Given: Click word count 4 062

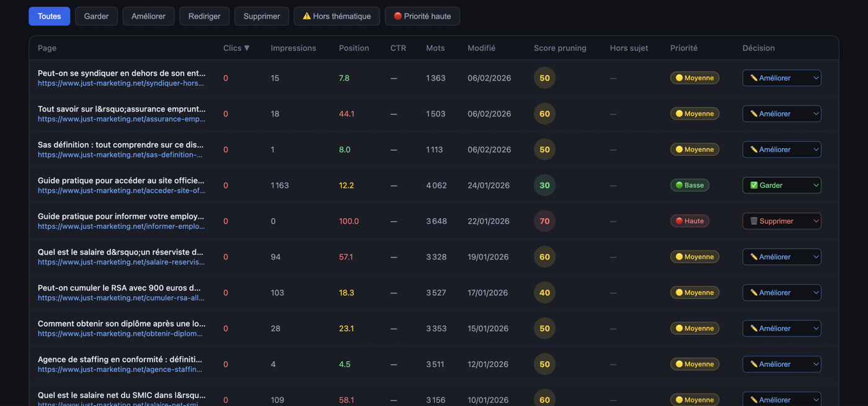Looking at the screenshot, I should pyautogui.click(x=436, y=185).
